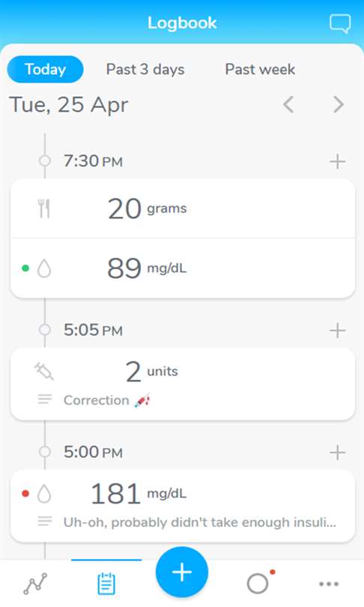Expand truncated note "Uh-oh, probably didn't take"
The image size is (364, 607).
pyautogui.click(x=199, y=522)
